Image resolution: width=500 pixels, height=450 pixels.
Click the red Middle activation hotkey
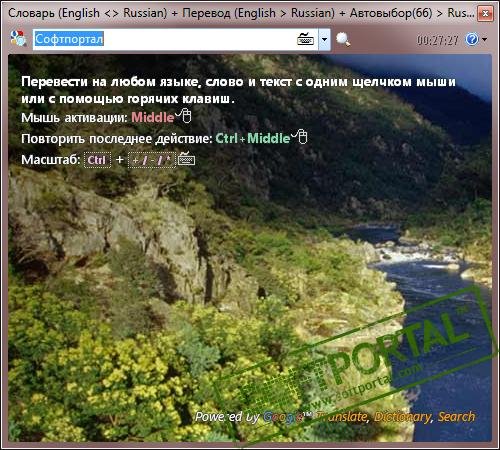pos(153,117)
